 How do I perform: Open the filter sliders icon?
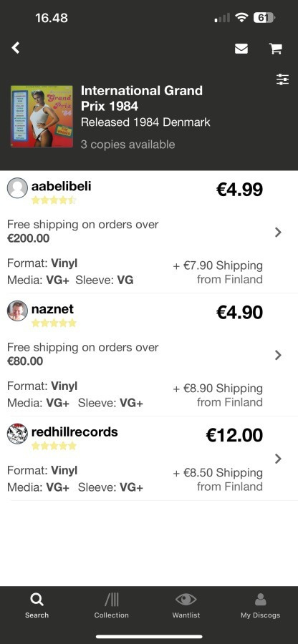[x=282, y=79]
